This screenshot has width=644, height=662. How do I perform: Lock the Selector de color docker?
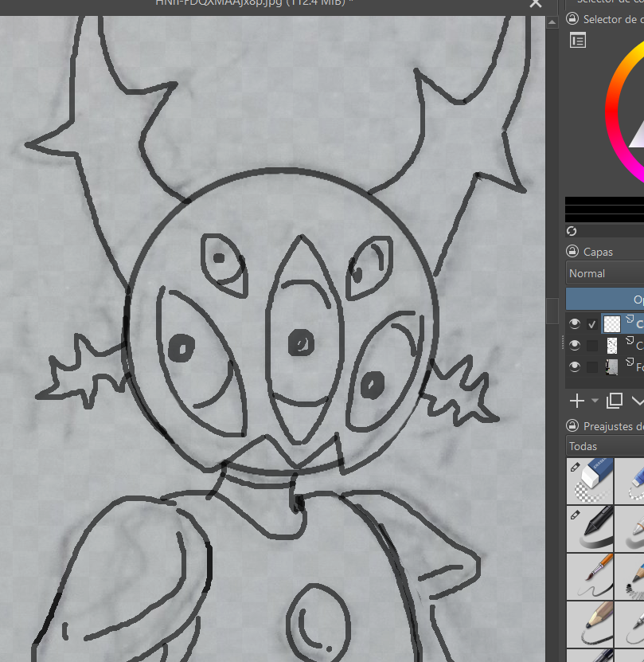[x=572, y=18]
